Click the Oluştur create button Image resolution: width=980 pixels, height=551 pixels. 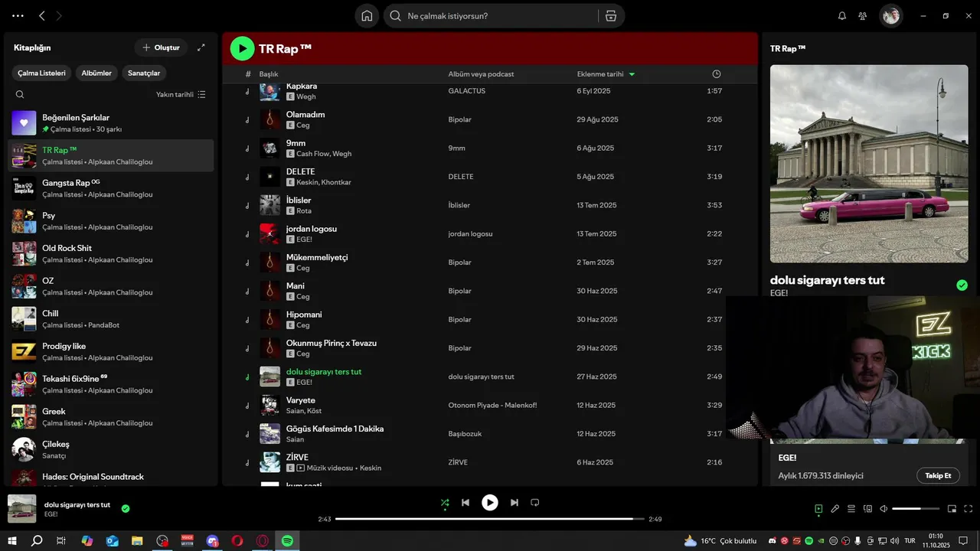[x=161, y=47]
